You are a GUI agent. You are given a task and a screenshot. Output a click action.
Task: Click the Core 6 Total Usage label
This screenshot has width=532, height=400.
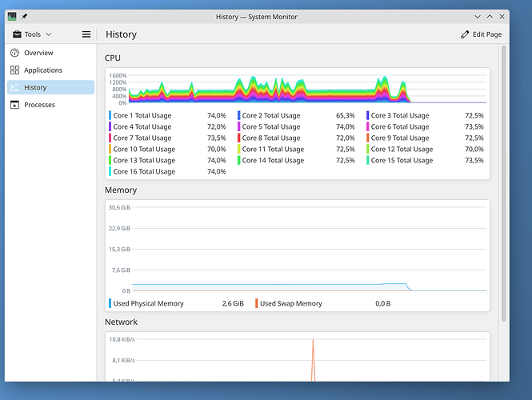point(400,126)
